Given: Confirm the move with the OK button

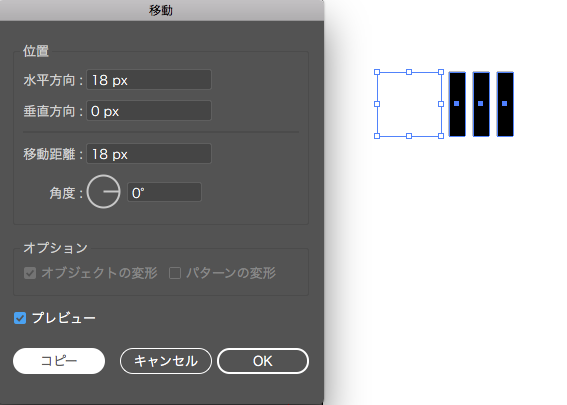Looking at the screenshot, I should (263, 361).
